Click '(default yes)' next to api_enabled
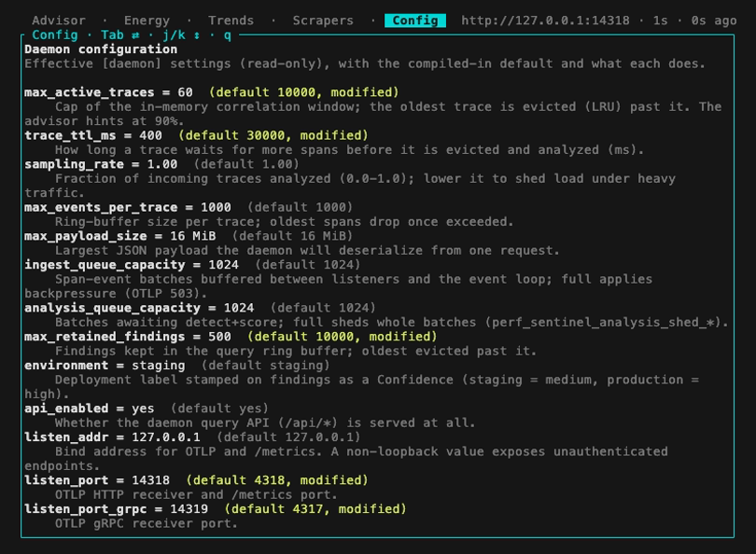 tap(219, 409)
